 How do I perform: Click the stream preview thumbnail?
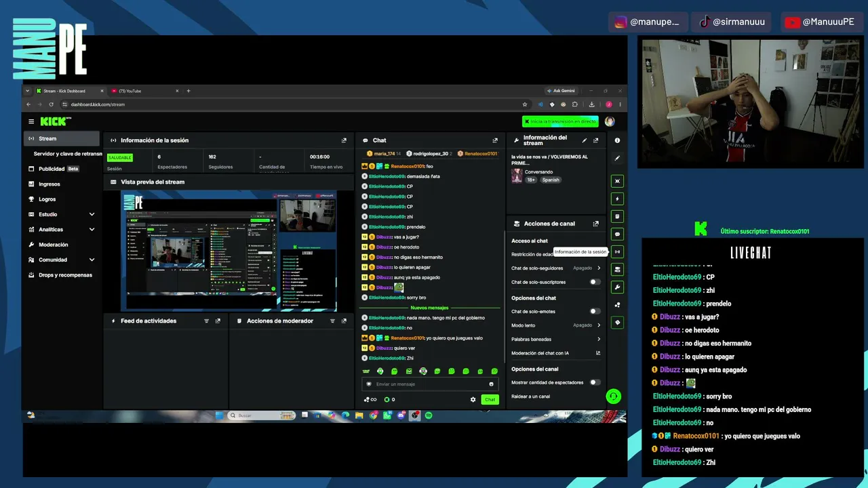click(x=229, y=251)
